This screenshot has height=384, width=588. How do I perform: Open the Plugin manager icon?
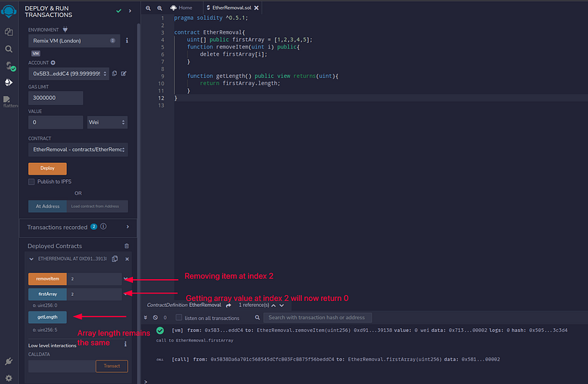pos(9,361)
